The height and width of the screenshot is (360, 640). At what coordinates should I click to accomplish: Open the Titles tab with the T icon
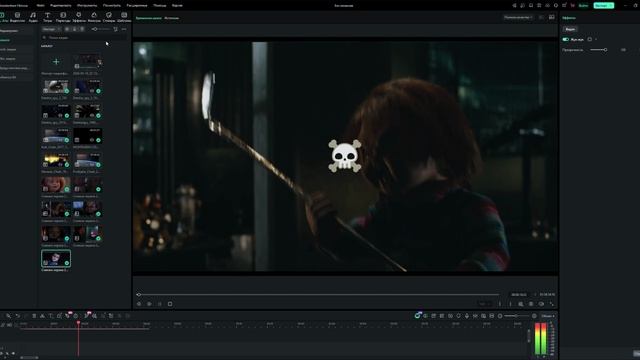point(47,17)
